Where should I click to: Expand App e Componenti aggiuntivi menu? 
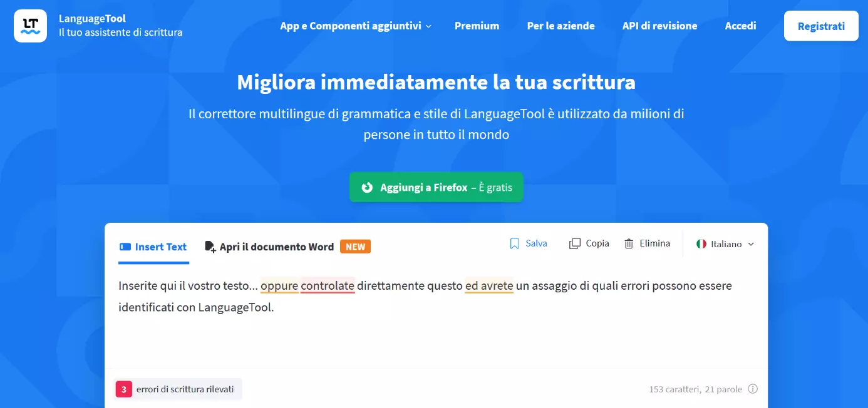pyautogui.click(x=356, y=26)
